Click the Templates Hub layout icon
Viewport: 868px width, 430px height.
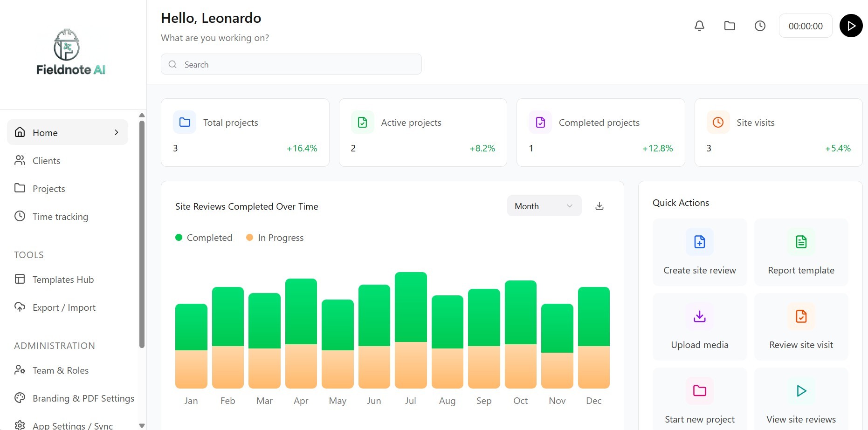click(x=20, y=279)
